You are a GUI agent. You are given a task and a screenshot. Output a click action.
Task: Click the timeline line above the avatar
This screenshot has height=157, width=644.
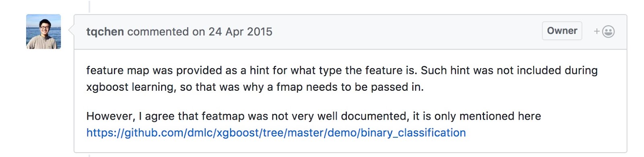click(89, 6)
